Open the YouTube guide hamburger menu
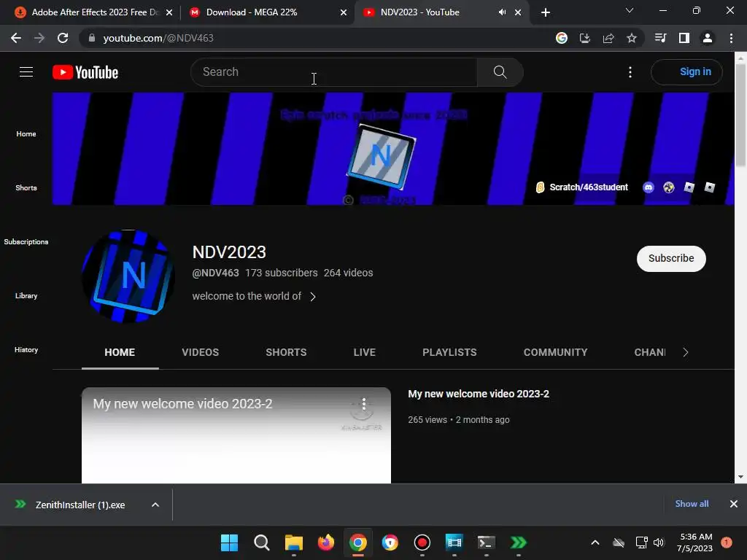747x560 pixels. click(x=26, y=72)
